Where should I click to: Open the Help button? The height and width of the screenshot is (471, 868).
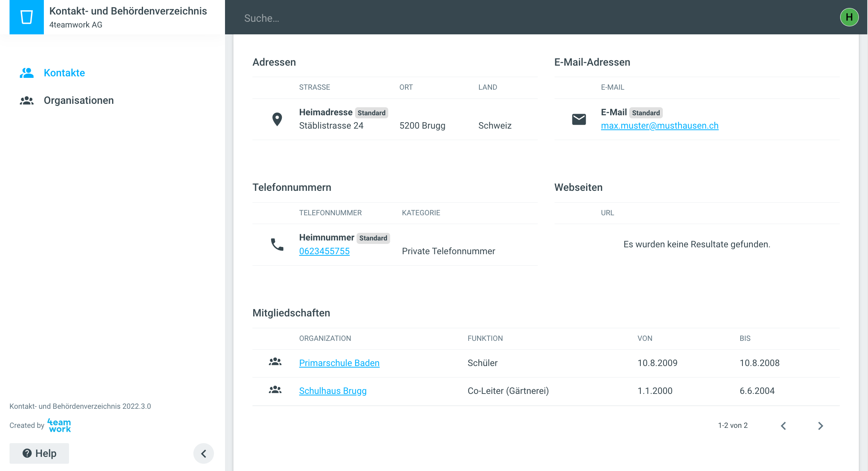coord(39,453)
